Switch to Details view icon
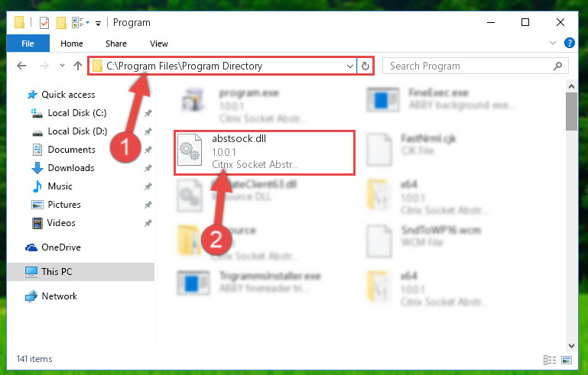 pos(549,360)
